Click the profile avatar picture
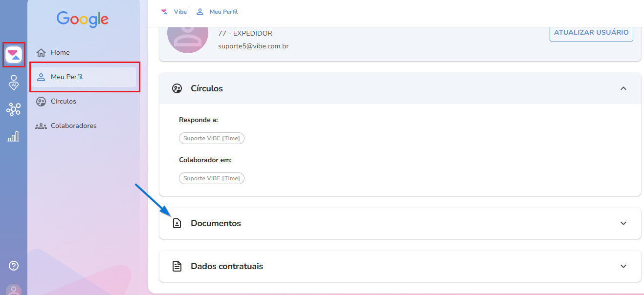The height and width of the screenshot is (295, 644). [x=188, y=39]
